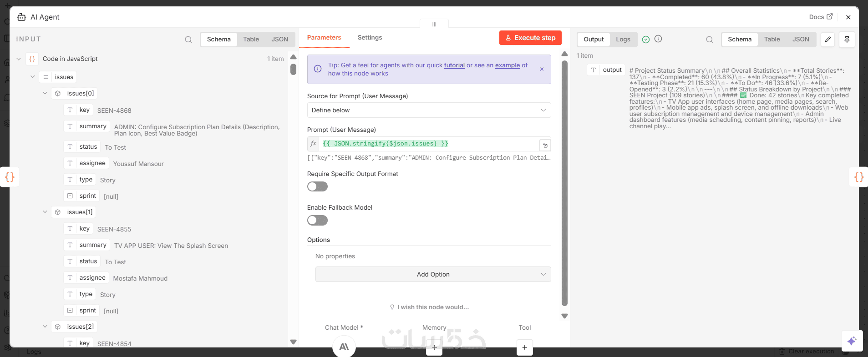Collapse the issues[0] tree node
868x357 pixels.
tap(45, 93)
